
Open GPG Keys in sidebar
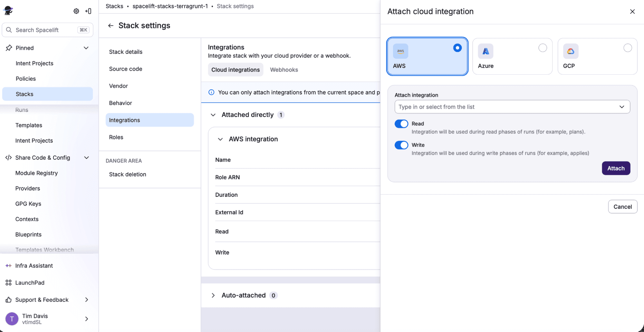pyautogui.click(x=28, y=204)
